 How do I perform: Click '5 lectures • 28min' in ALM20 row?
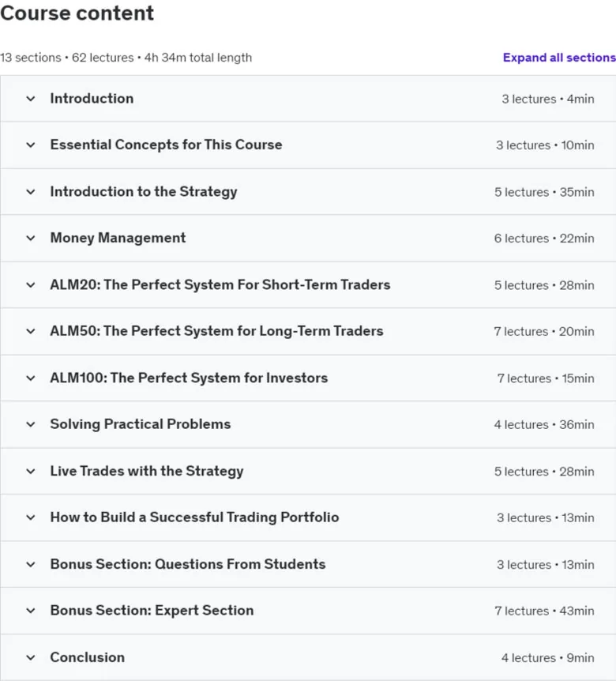(x=544, y=285)
